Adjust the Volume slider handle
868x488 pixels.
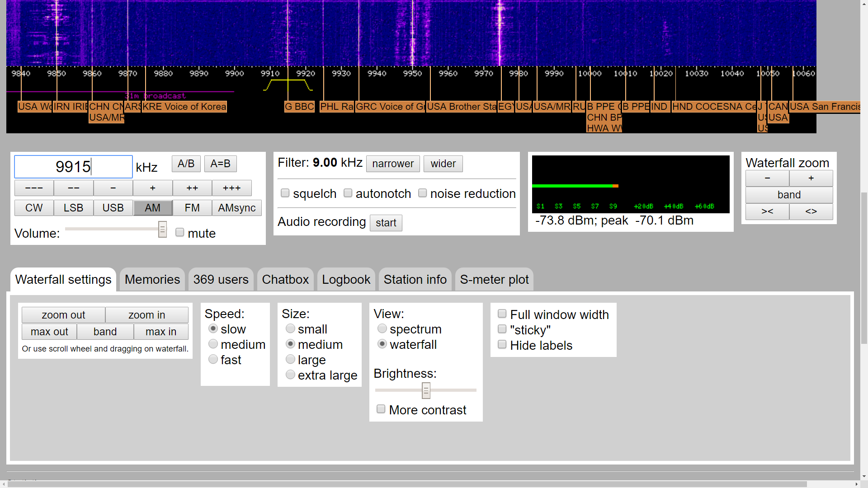click(x=162, y=230)
